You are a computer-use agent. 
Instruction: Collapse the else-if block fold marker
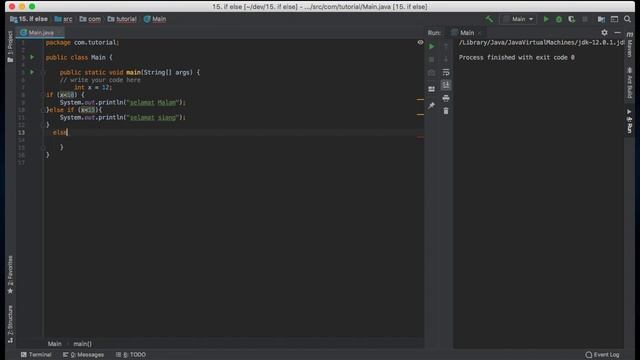[43, 110]
